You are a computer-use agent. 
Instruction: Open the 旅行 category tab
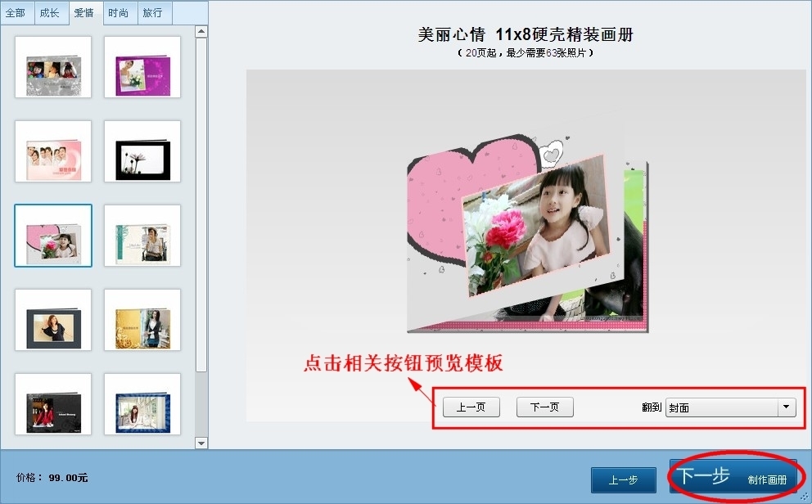[x=153, y=13]
